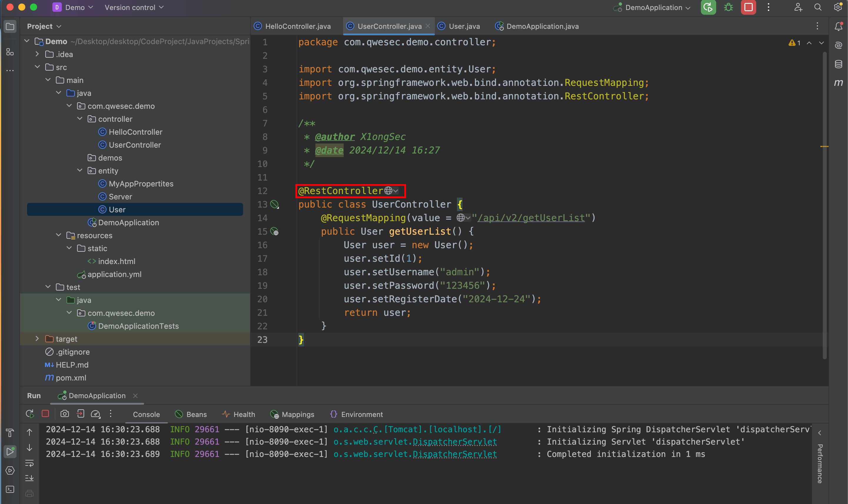Expand the .idea folder
This screenshot has width=848, height=504.
[x=37, y=54]
